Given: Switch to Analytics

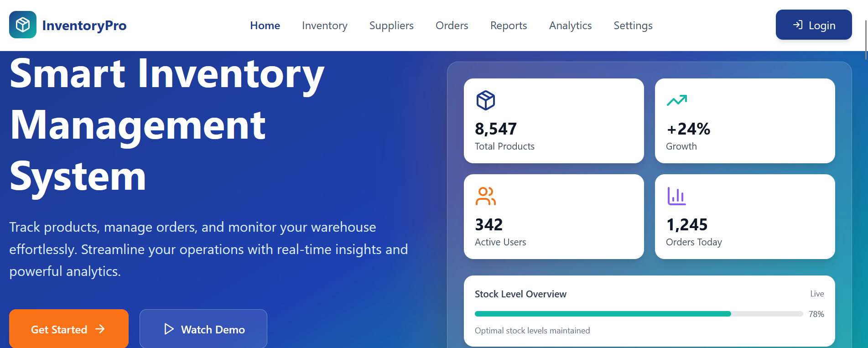Looking at the screenshot, I should click(570, 26).
